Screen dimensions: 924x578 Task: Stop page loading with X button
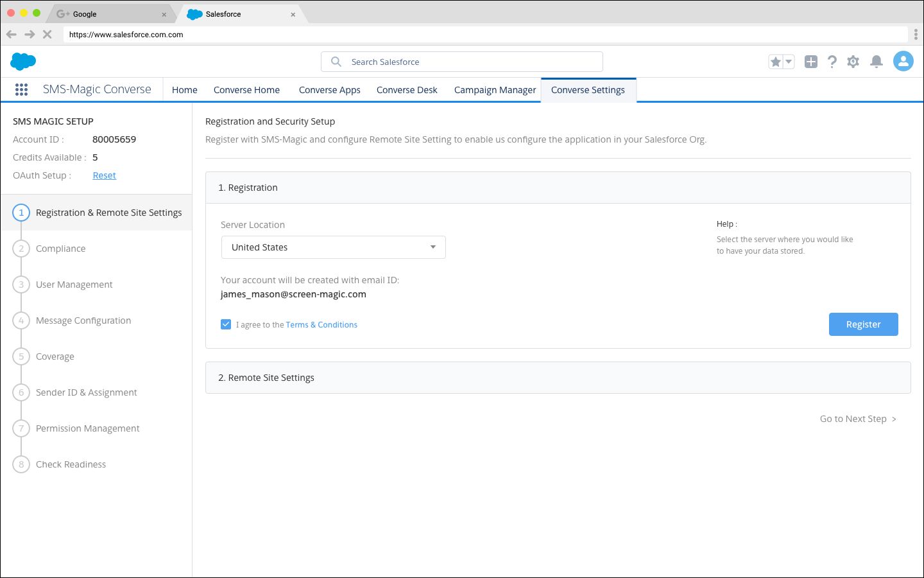pos(47,34)
